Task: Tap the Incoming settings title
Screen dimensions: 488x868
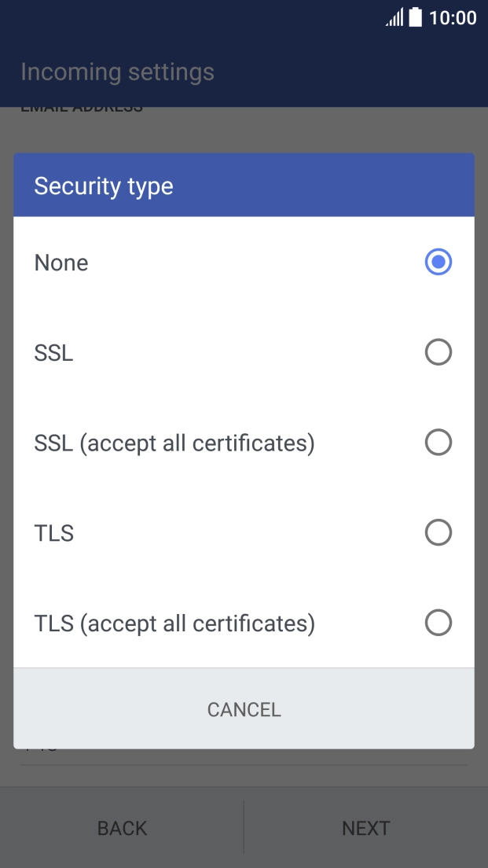Action: click(x=116, y=72)
